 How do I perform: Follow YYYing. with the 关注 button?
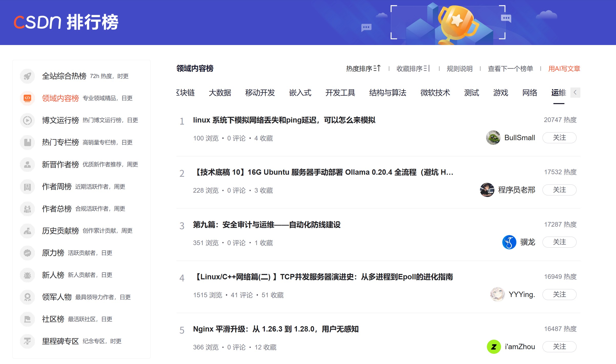tap(559, 294)
